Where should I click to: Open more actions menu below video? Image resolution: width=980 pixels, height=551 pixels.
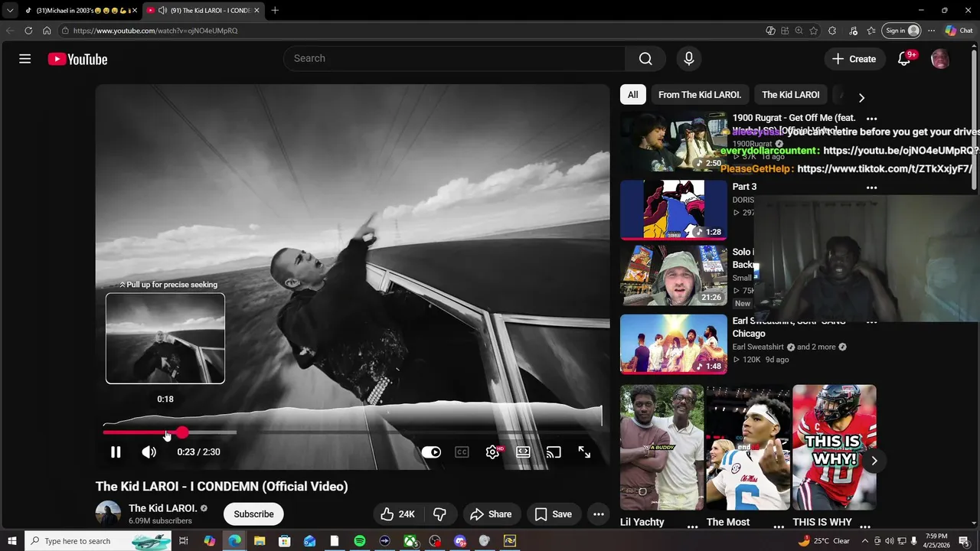click(x=599, y=514)
